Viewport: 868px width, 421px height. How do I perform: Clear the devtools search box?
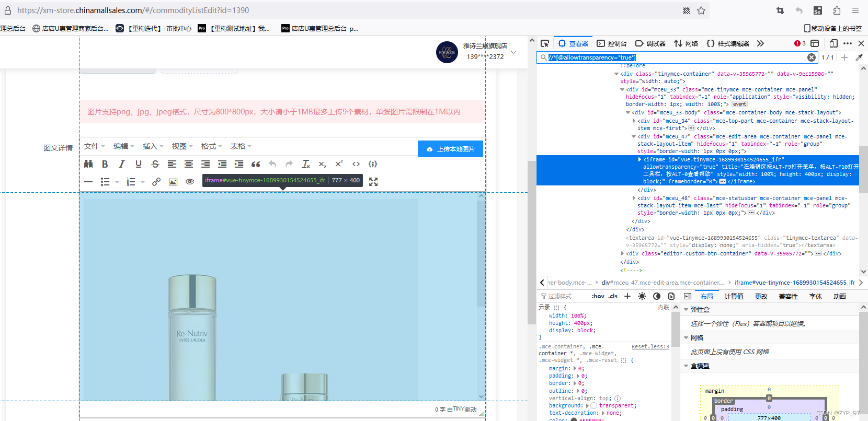tap(812, 57)
